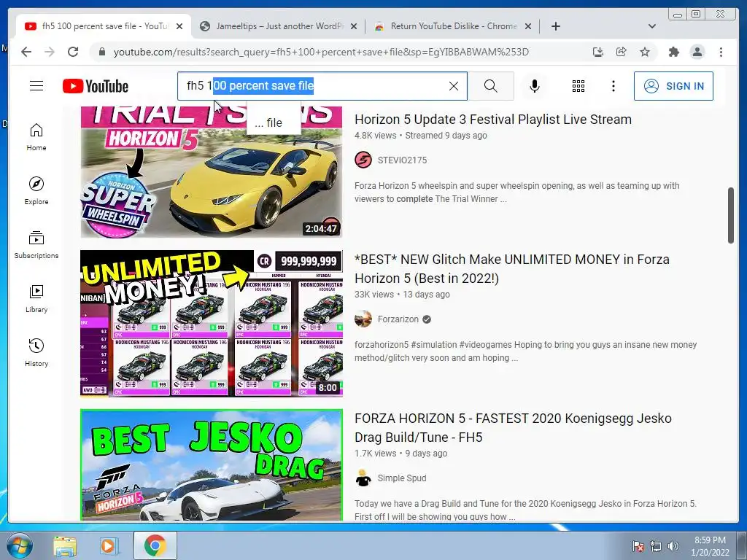The image size is (747, 560).
Task: Click Chrome icon in taskbar
Action: (155, 545)
